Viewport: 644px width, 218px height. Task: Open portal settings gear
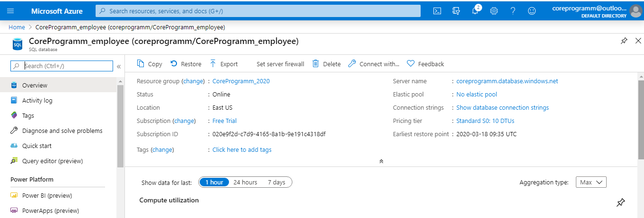[494, 11]
